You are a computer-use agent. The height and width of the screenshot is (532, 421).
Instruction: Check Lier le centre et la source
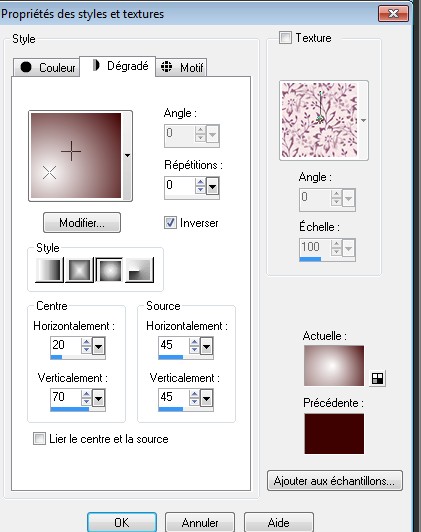[39, 438]
